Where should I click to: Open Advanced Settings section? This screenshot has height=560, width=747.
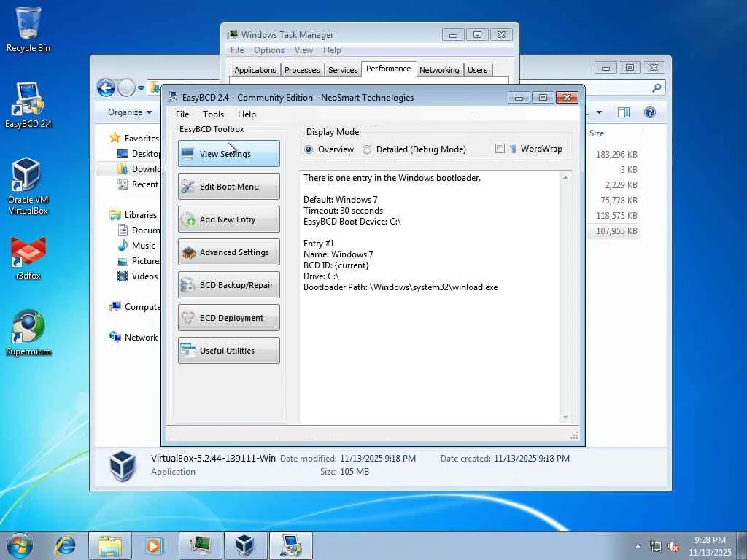228,252
